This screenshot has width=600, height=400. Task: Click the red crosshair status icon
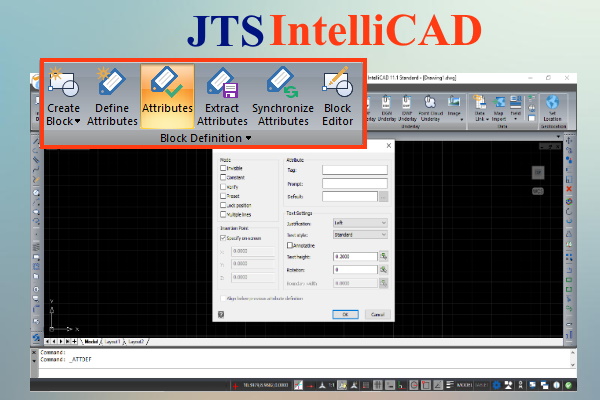pyautogui.click(x=236, y=386)
